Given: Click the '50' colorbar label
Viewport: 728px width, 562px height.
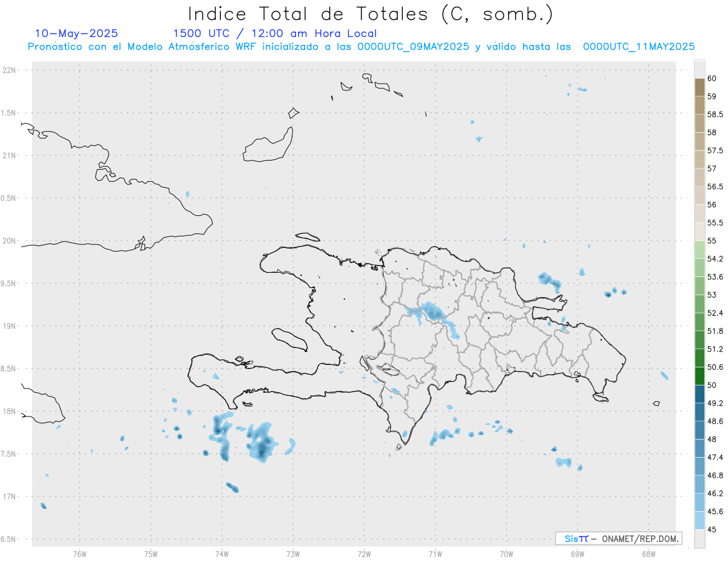Looking at the screenshot, I should click(x=712, y=385).
